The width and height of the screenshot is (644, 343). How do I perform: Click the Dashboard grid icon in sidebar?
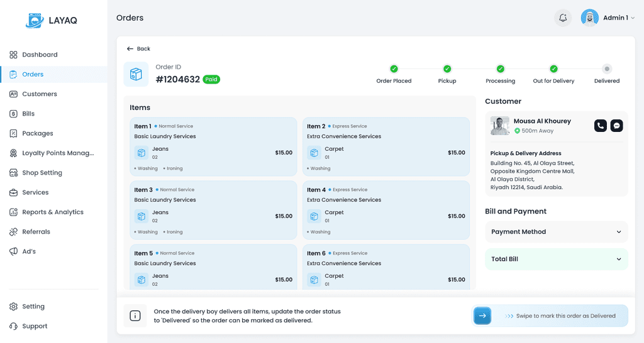click(x=14, y=55)
